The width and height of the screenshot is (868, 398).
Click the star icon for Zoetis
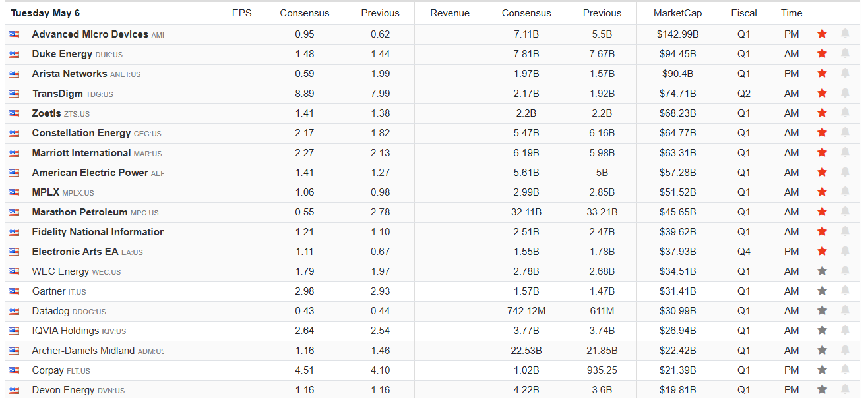point(822,113)
